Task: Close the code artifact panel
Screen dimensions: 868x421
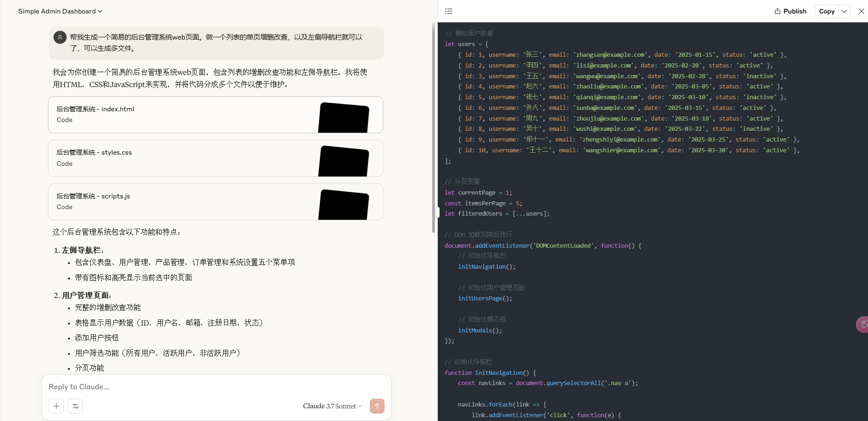Action: [861, 11]
